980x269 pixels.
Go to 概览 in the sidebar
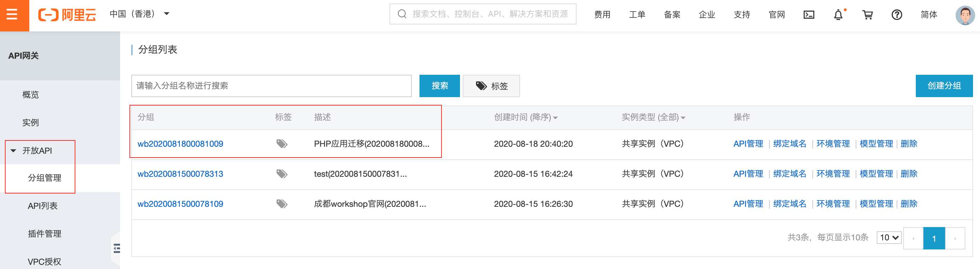pyautogui.click(x=30, y=94)
